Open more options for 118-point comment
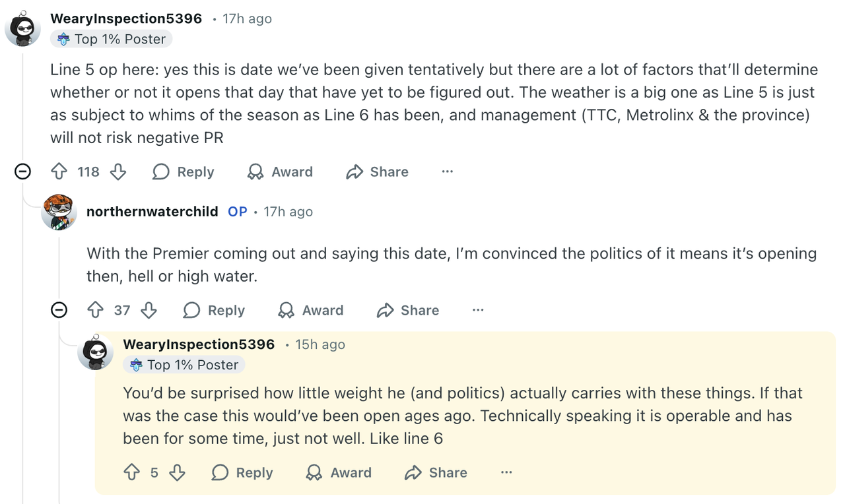This screenshot has height=504, width=845. 448,172
